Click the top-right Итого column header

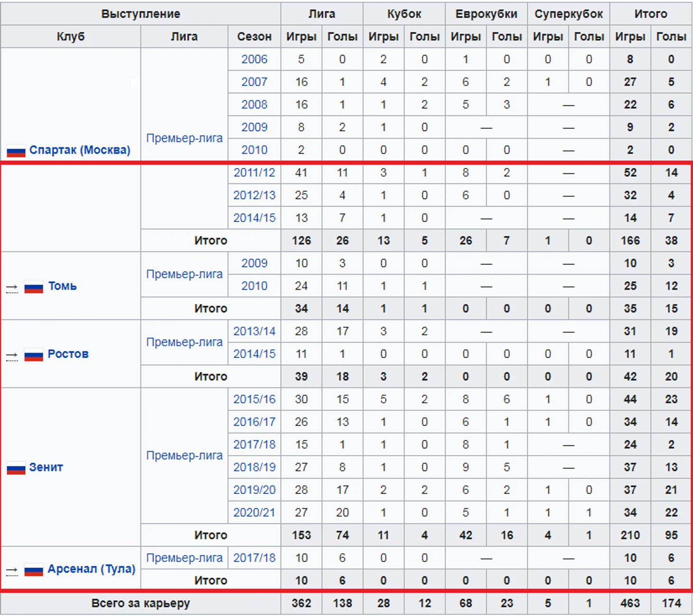(651, 14)
